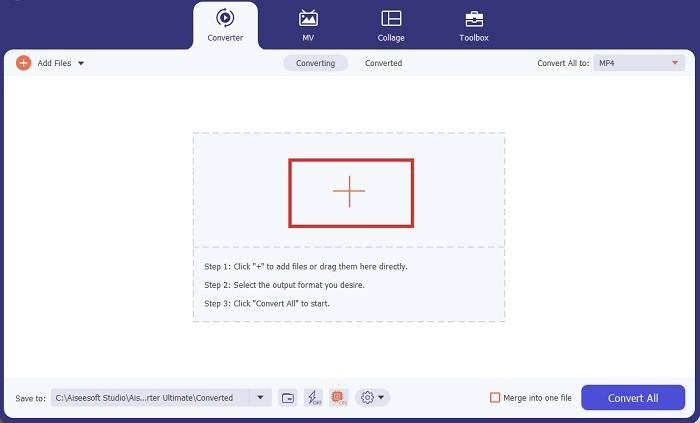Show the Converting list
Screen dimensions: 700x423
click(316, 63)
